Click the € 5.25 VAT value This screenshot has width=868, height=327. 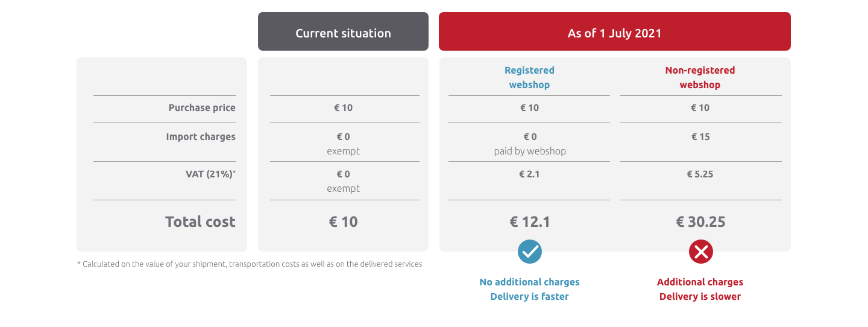[700, 174]
